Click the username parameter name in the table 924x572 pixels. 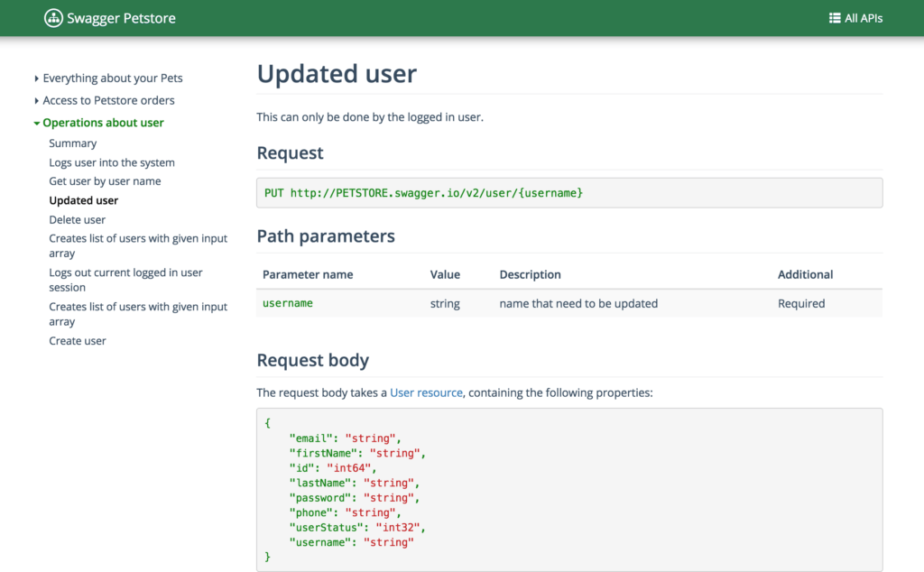coord(286,303)
